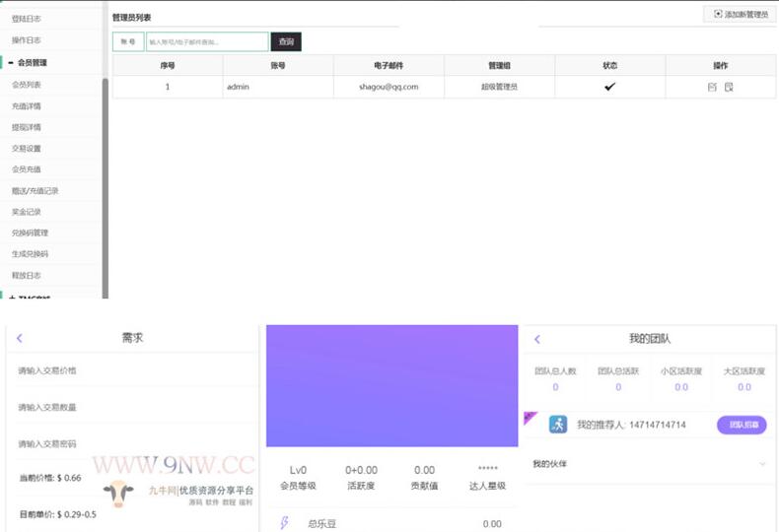Focus the 请输入交易价格 input field

tap(132, 370)
